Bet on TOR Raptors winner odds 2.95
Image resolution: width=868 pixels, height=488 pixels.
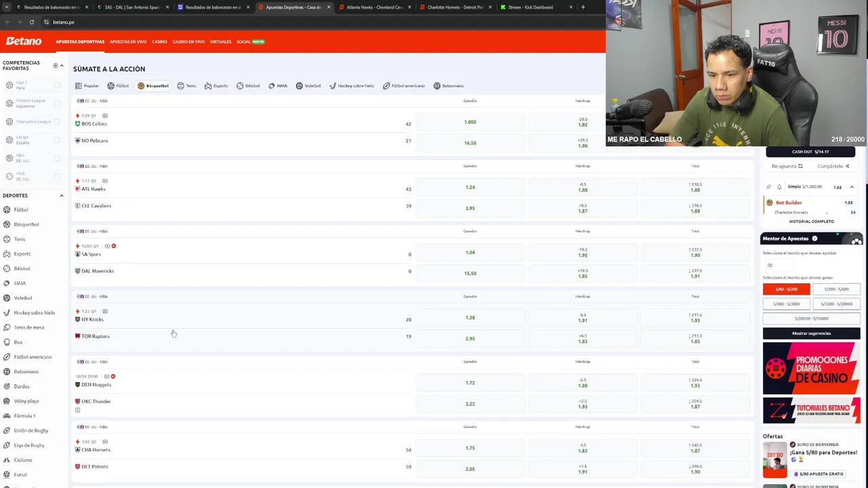[x=470, y=338]
